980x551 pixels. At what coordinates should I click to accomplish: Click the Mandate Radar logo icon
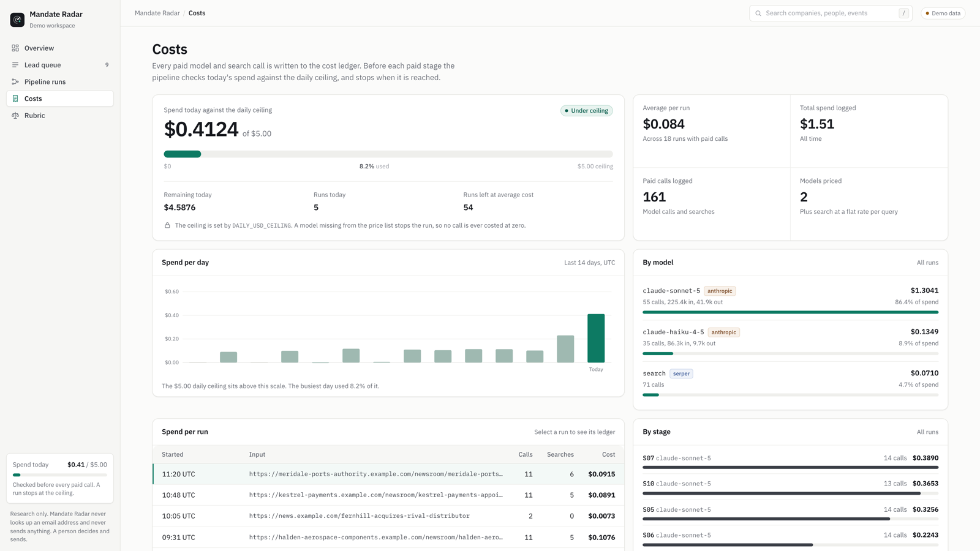[17, 20]
